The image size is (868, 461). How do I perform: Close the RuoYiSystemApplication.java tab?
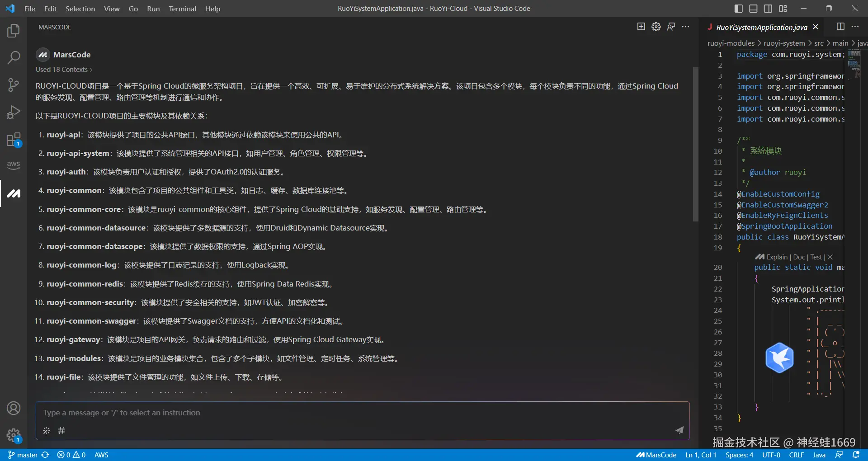(x=816, y=27)
